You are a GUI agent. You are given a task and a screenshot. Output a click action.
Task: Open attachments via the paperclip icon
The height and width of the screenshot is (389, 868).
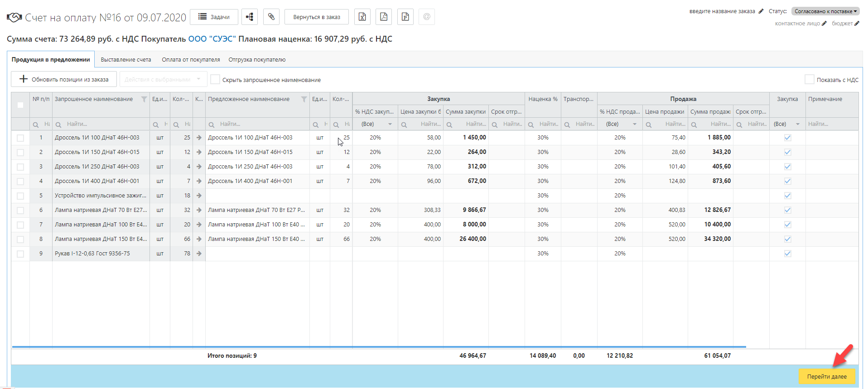pyautogui.click(x=271, y=17)
